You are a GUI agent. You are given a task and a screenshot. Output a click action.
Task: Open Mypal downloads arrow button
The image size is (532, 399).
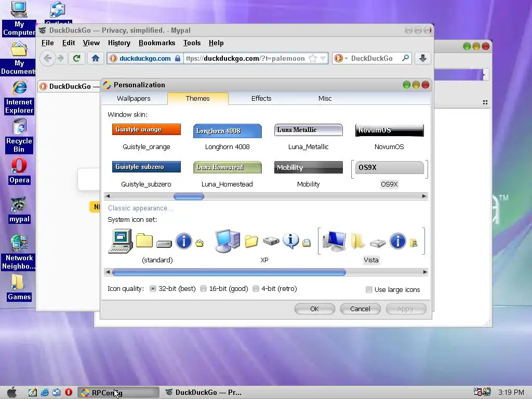423,58
